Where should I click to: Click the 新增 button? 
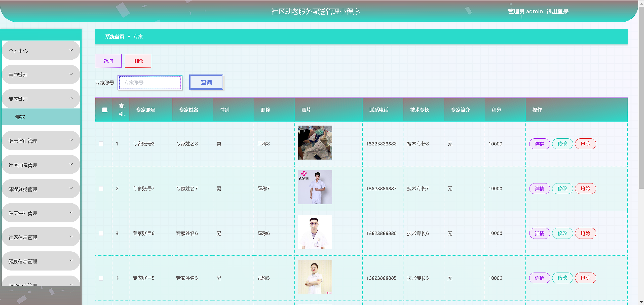click(108, 61)
